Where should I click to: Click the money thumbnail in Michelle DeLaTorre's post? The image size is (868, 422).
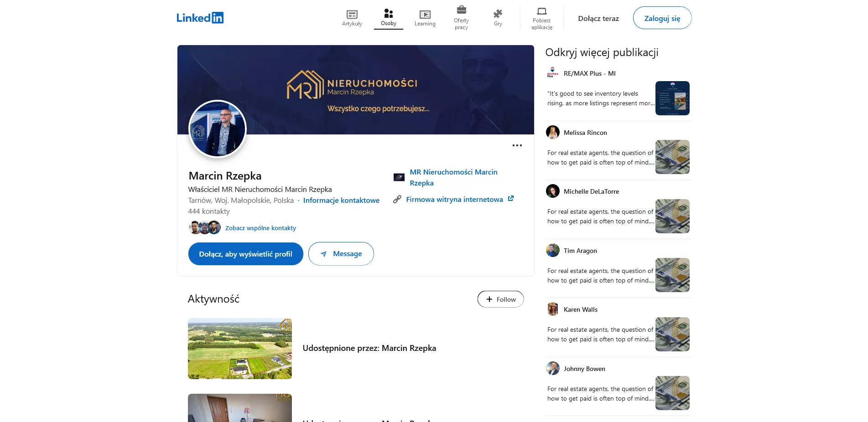pyautogui.click(x=672, y=216)
